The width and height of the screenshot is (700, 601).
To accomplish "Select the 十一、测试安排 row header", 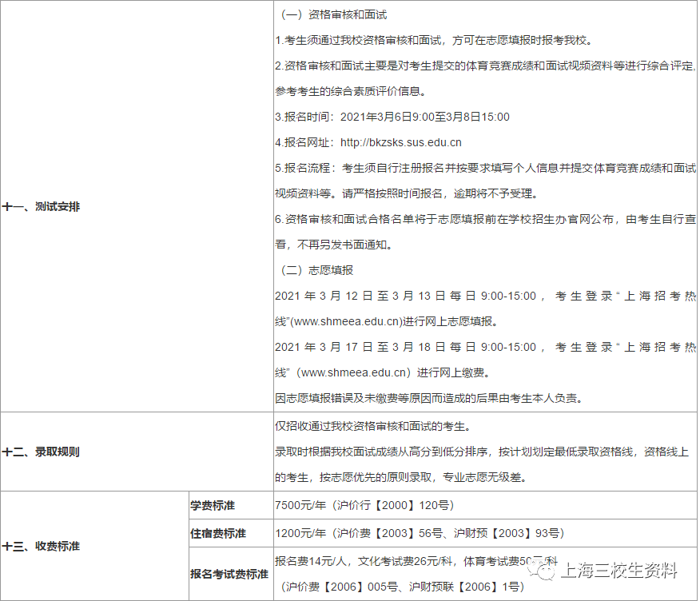I will tap(42, 206).
